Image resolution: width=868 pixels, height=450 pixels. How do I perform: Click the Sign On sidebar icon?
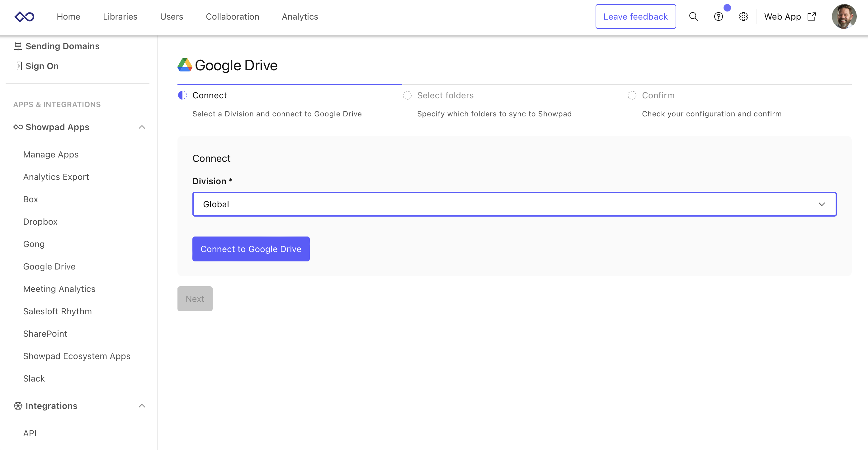click(x=18, y=66)
